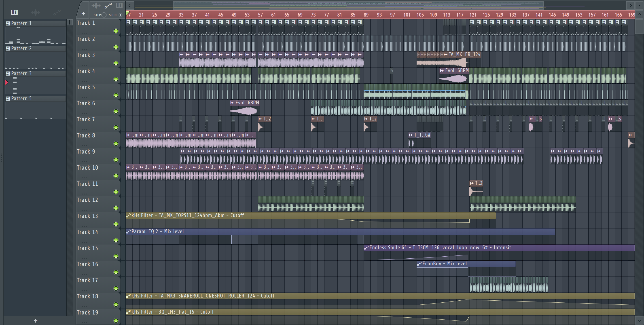Open the TA_MK..ER_124 audio clip menu

445,55
